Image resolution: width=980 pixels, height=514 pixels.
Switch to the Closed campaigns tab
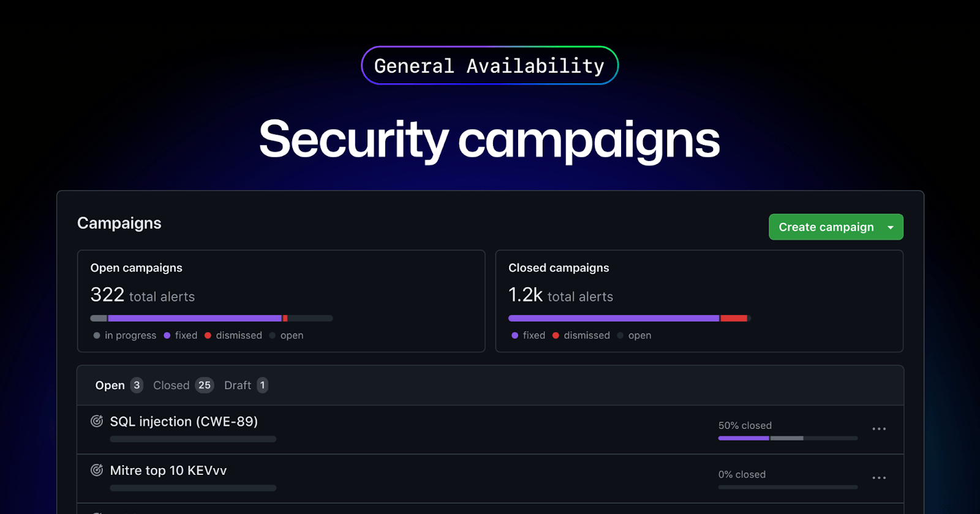tap(171, 385)
